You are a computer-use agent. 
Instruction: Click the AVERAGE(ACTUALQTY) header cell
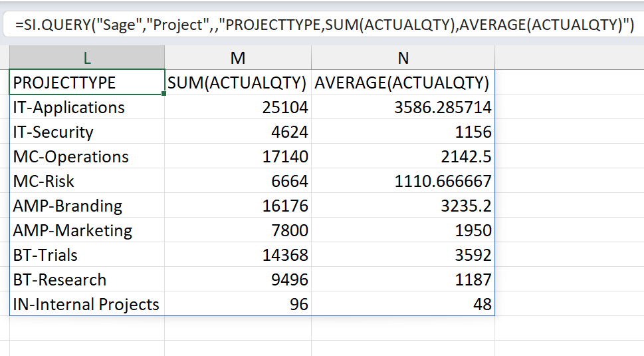(x=403, y=83)
